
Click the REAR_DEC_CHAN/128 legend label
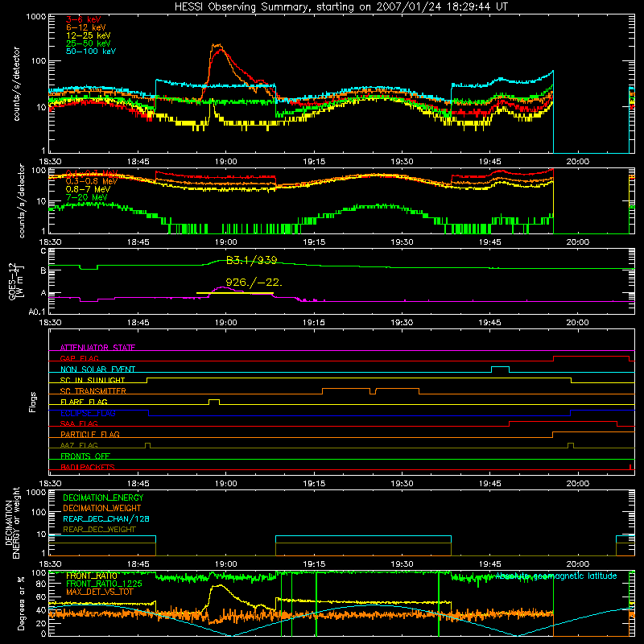click(x=106, y=518)
